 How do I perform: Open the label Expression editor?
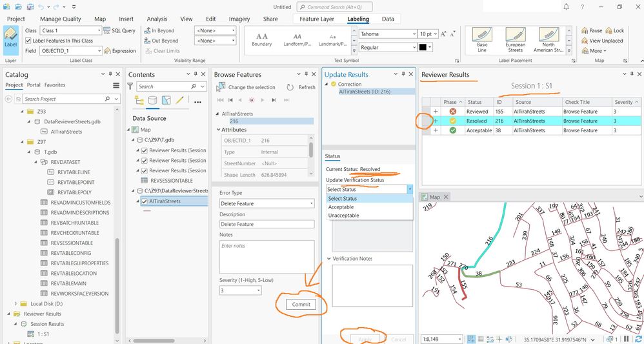[x=120, y=50]
